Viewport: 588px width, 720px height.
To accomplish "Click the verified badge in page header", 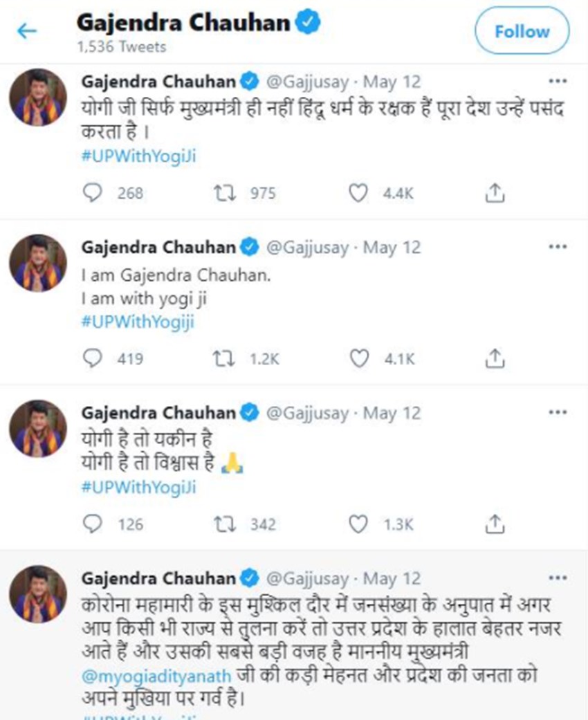I will pyautogui.click(x=308, y=23).
